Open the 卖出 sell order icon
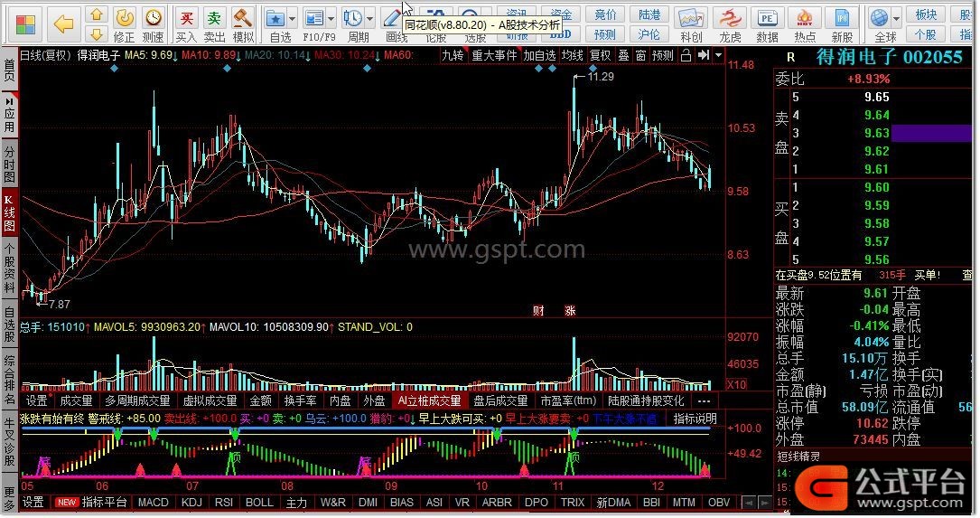Screen dimensions: 980x518 (214, 25)
